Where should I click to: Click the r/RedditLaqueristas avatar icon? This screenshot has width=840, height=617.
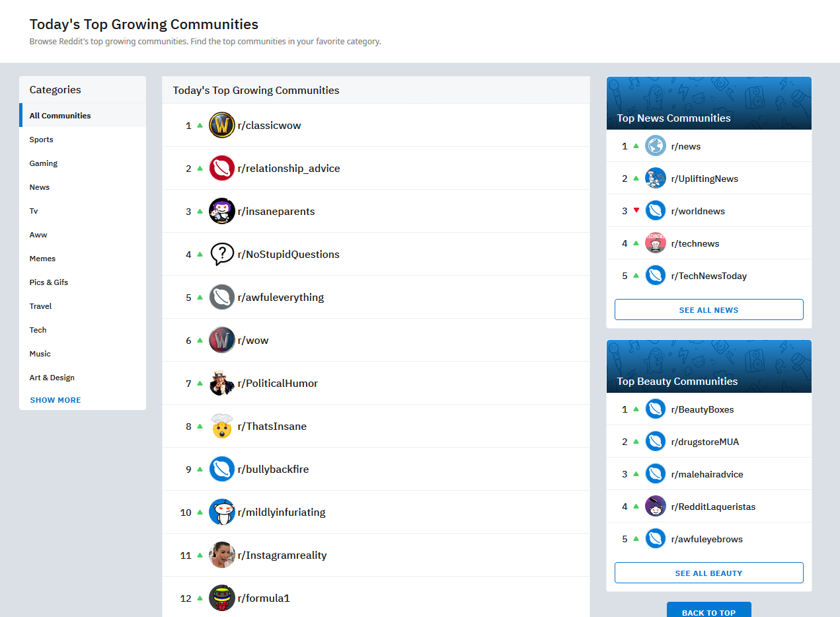(x=655, y=507)
